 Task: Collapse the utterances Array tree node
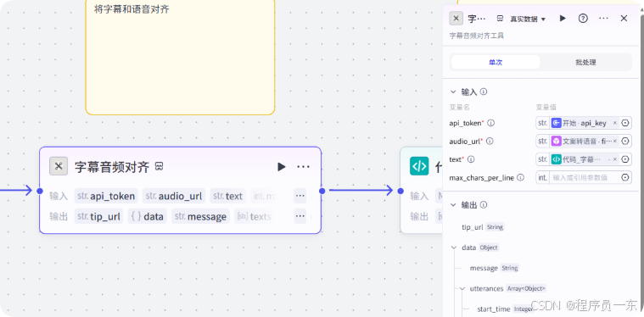(462, 289)
